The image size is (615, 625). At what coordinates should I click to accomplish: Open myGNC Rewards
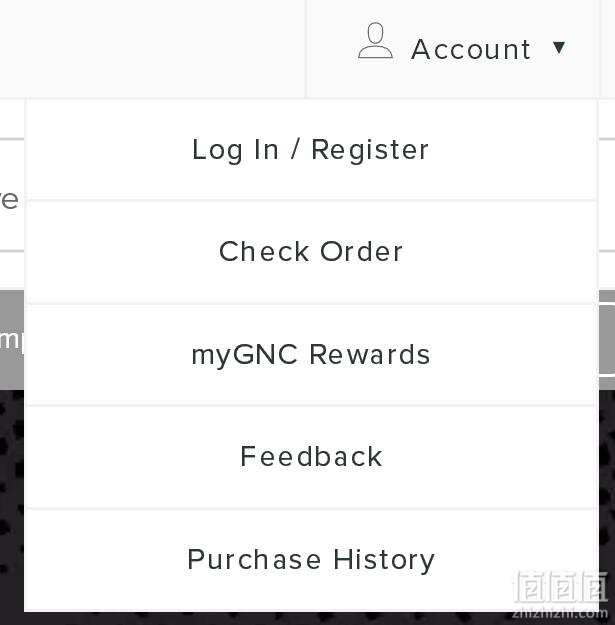coord(310,355)
